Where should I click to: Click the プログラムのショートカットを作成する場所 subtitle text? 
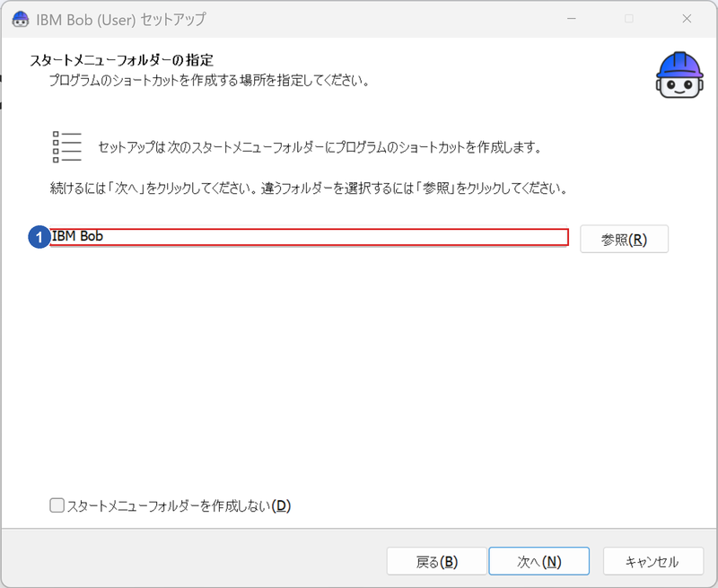coord(209,81)
